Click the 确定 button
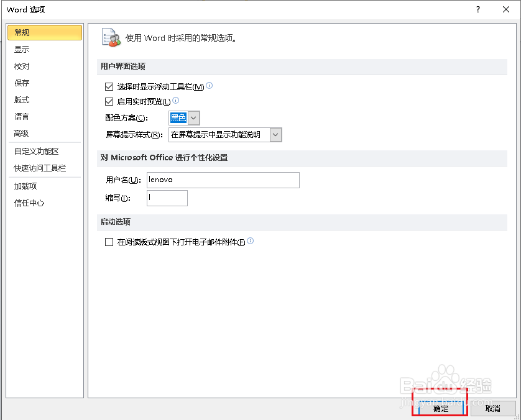The width and height of the screenshot is (521, 420). pos(441,409)
